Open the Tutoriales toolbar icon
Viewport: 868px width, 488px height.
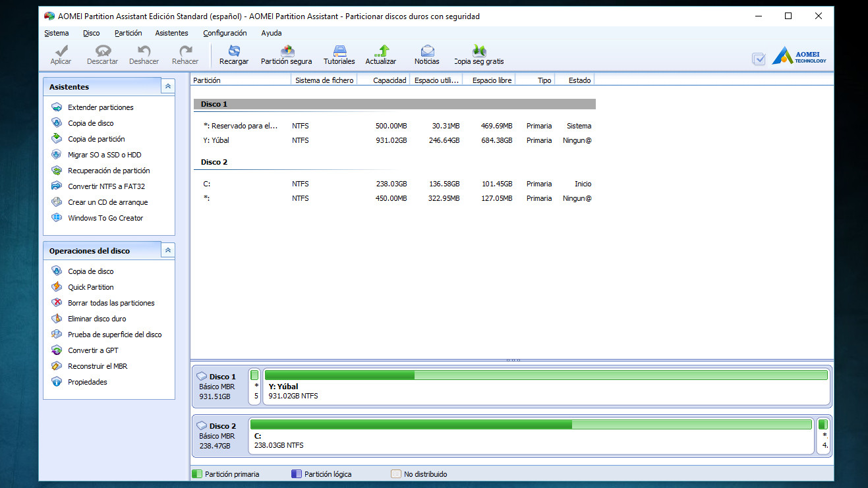tap(339, 51)
